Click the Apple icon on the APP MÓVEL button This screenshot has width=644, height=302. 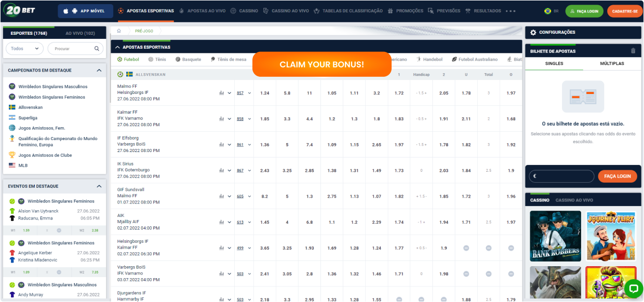click(x=65, y=10)
